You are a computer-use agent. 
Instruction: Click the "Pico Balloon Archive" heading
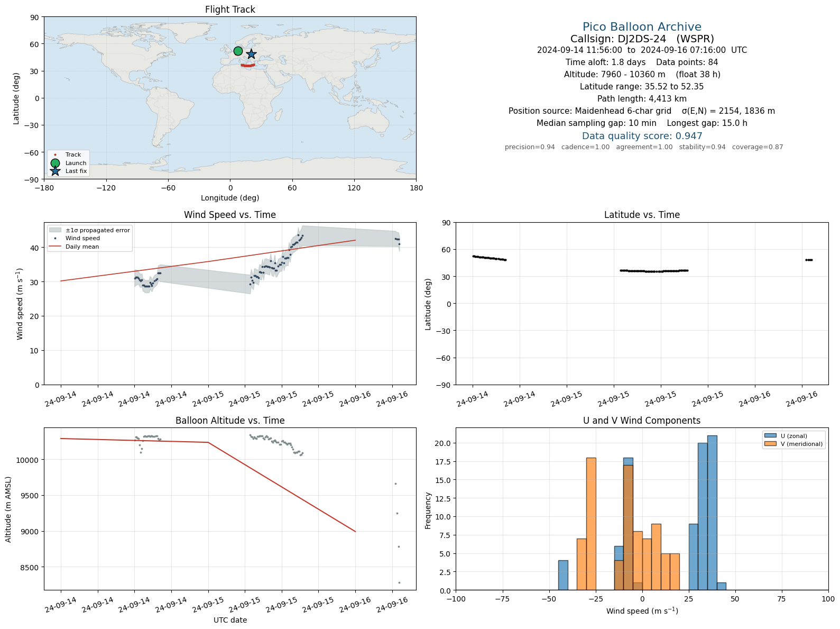(x=642, y=27)
